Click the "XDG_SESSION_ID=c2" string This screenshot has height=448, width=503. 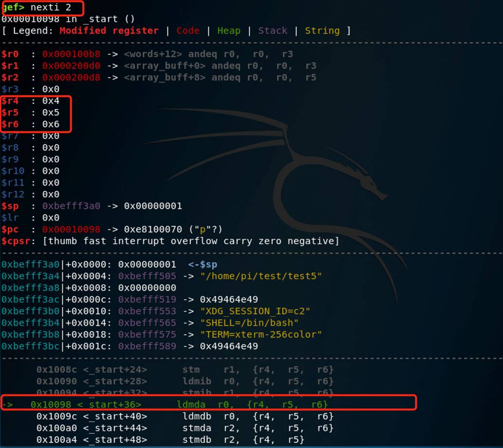pyautogui.click(x=255, y=311)
